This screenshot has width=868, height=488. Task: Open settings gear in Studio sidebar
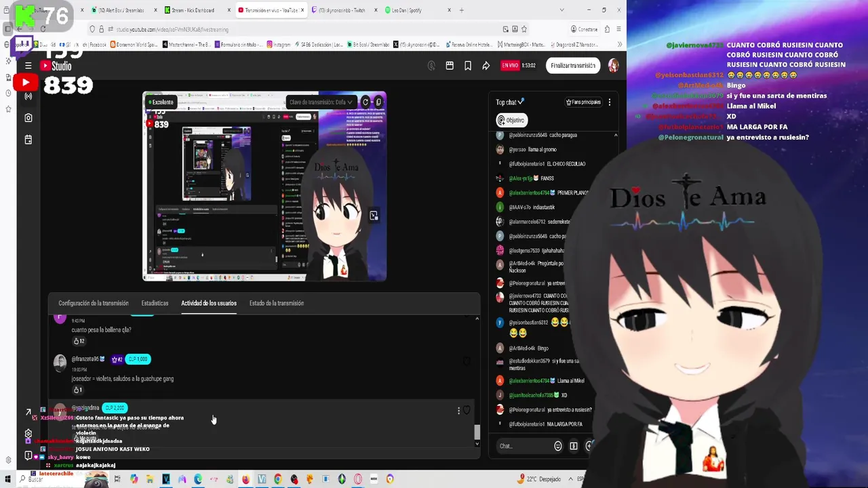point(28,434)
